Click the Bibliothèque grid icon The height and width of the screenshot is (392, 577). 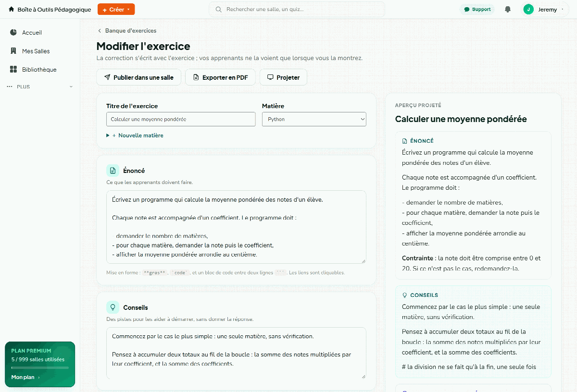[13, 69]
